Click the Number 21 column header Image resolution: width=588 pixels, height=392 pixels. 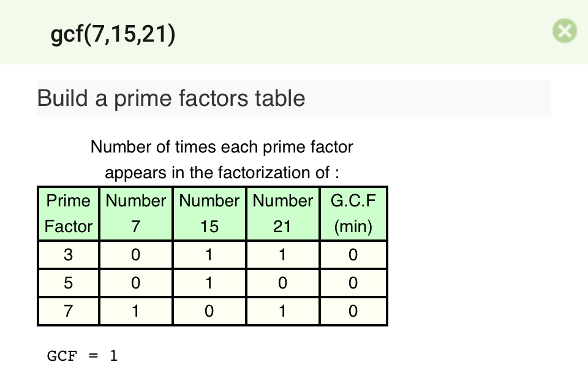click(x=283, y=213)
